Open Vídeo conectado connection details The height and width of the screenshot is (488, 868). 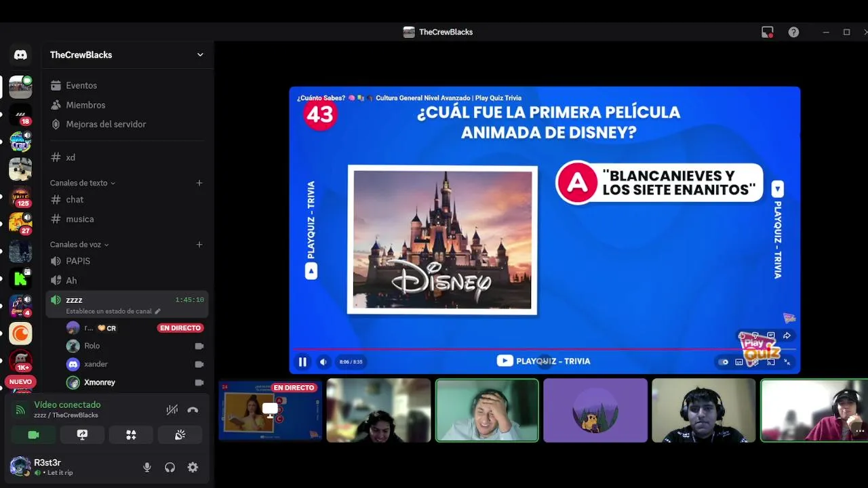67,405
